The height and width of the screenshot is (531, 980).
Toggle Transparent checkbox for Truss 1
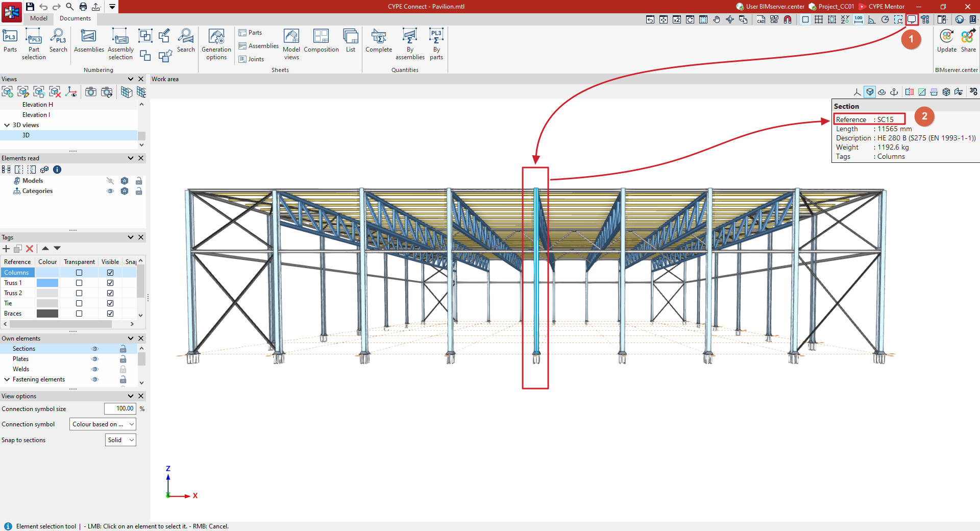coord(79,283)
